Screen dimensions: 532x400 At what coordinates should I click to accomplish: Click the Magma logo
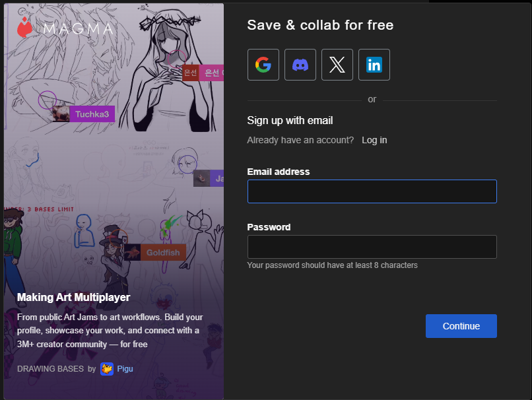click(x=65, y=28)
